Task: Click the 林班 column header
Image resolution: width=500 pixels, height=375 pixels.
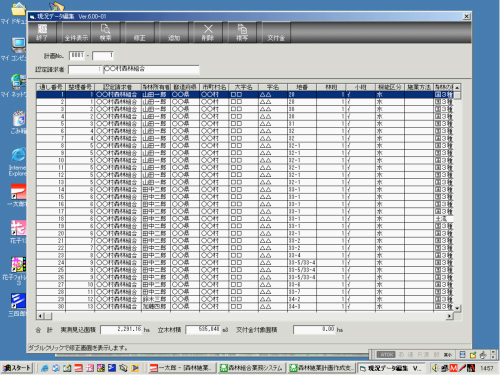Action: (331, 87)
